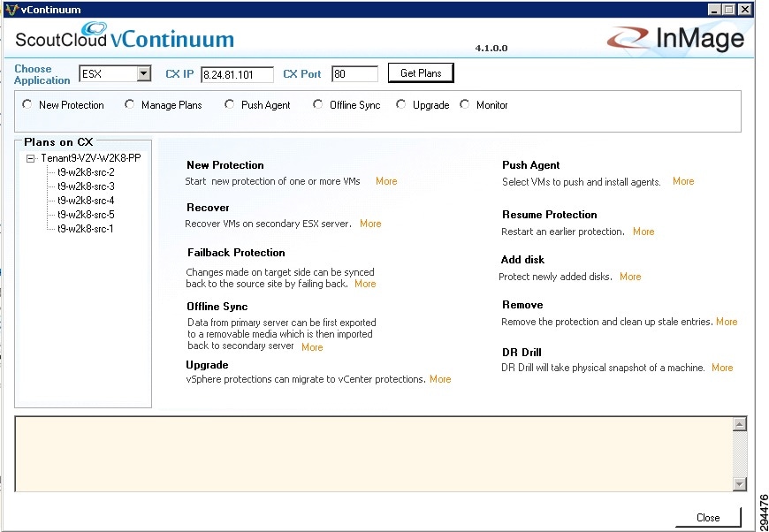
Task: Click the New Protection heading
Action: tap(225, 165)
